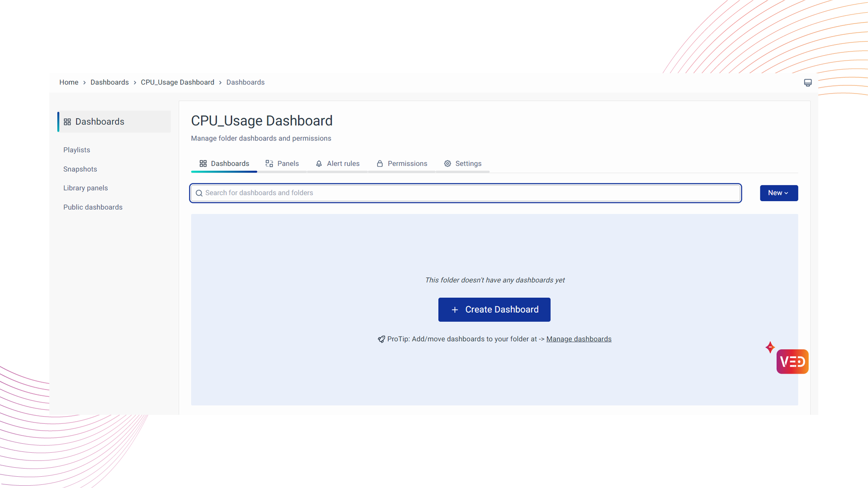This screenshot has height=488, width=868.
Task: Go to Library panels
Action: click(85, 188)
